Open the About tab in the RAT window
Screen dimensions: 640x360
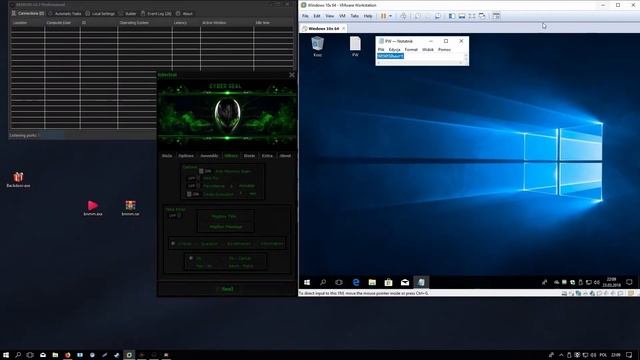click(x=184, y=13)
